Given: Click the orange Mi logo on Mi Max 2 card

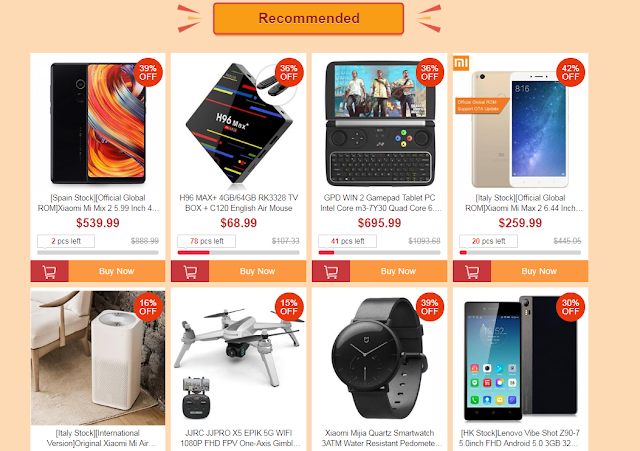Looking at the screenshot, I should 461,62.
